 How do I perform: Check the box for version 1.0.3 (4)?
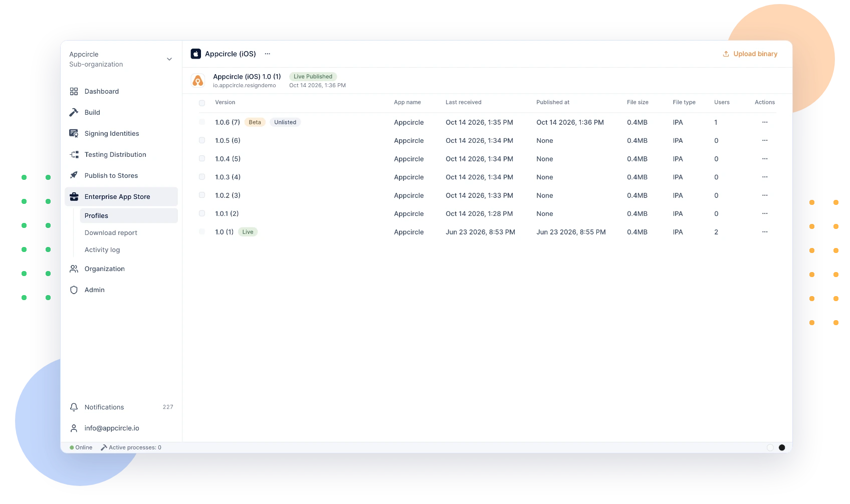pos(202,177)
